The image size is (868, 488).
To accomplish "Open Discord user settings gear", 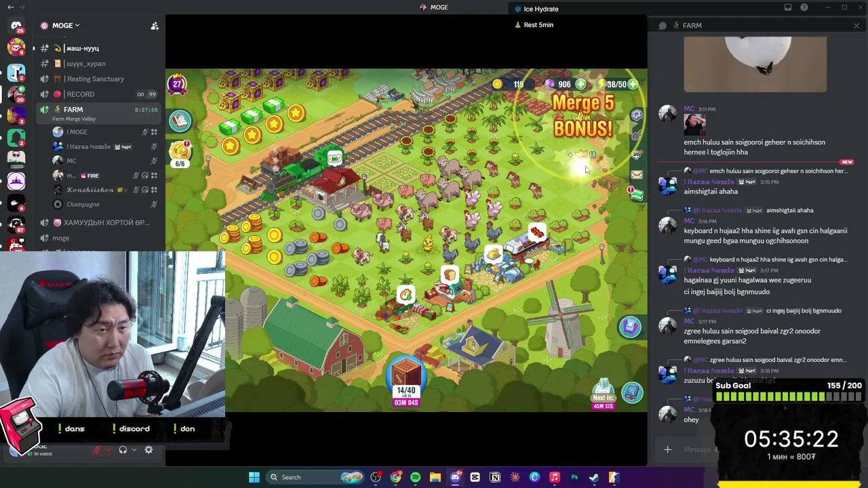I will coord(149,450).
